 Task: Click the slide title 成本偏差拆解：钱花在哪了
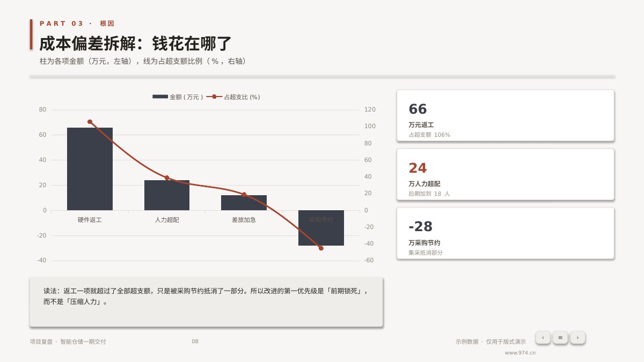(x=136, y=44)
